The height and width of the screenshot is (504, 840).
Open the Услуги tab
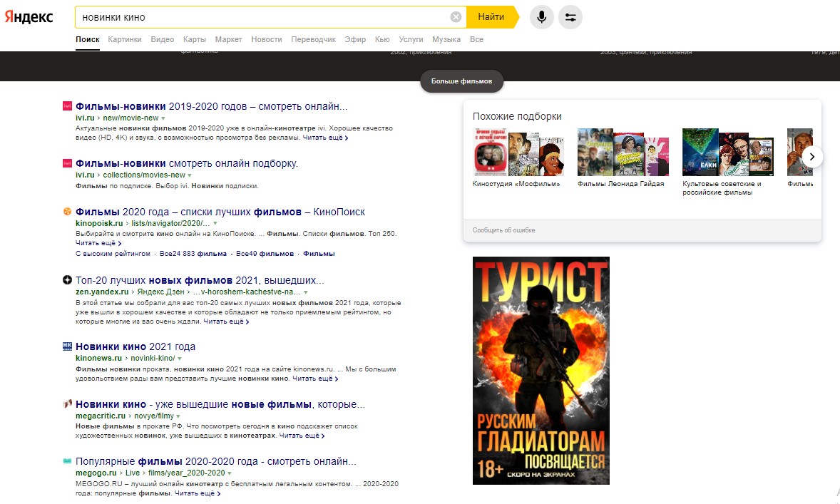tap(411, 39)
